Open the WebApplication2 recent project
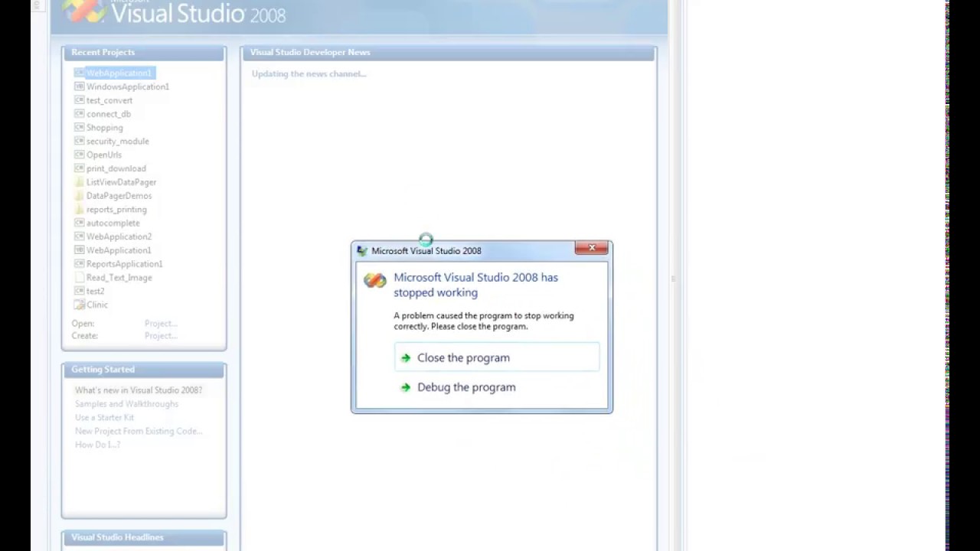 tap(119, 236)
